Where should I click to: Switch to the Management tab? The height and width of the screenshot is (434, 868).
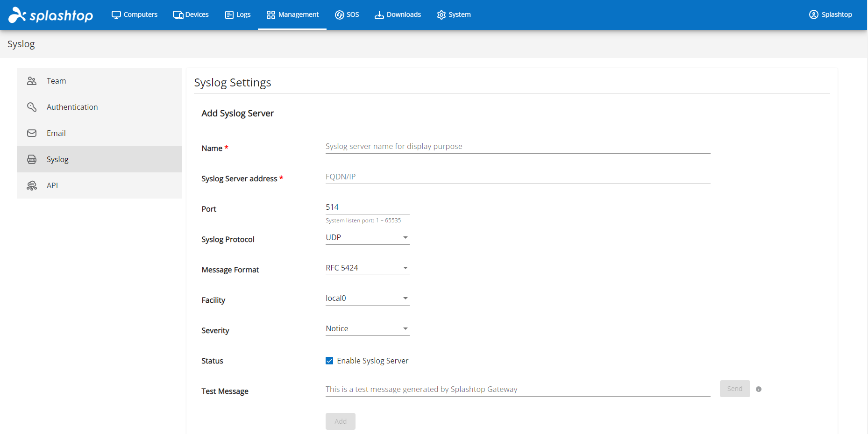click(292, 14)
